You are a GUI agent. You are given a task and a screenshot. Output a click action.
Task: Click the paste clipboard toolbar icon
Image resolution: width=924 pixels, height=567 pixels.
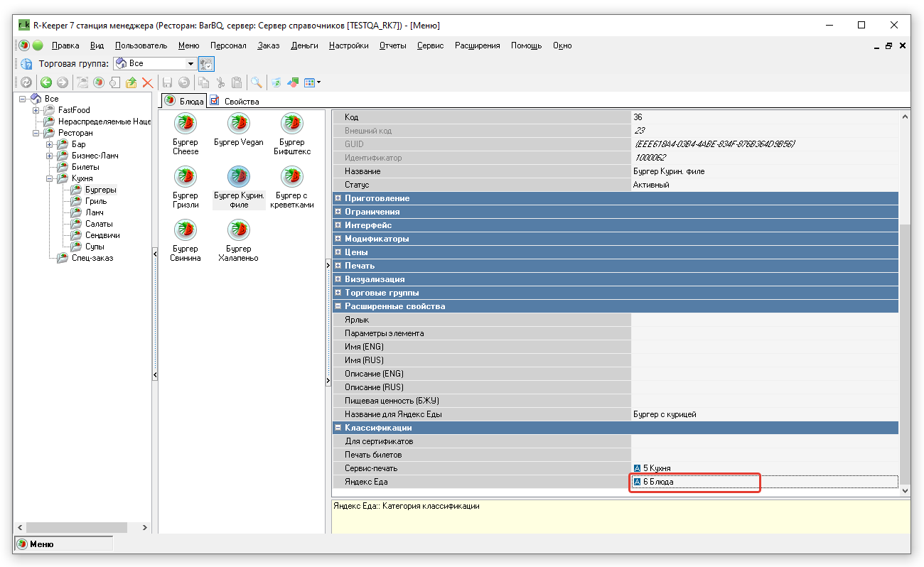pyautogui.click(x=237, y=82)
